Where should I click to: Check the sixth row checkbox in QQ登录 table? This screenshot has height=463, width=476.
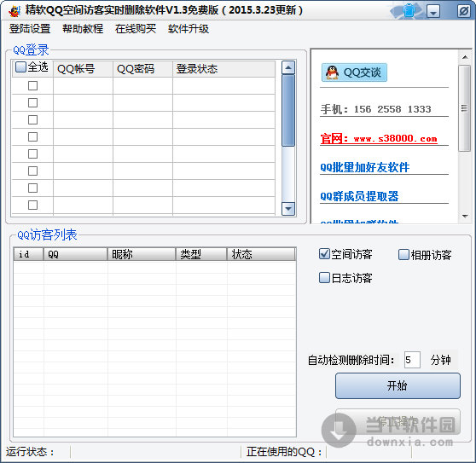32,171
